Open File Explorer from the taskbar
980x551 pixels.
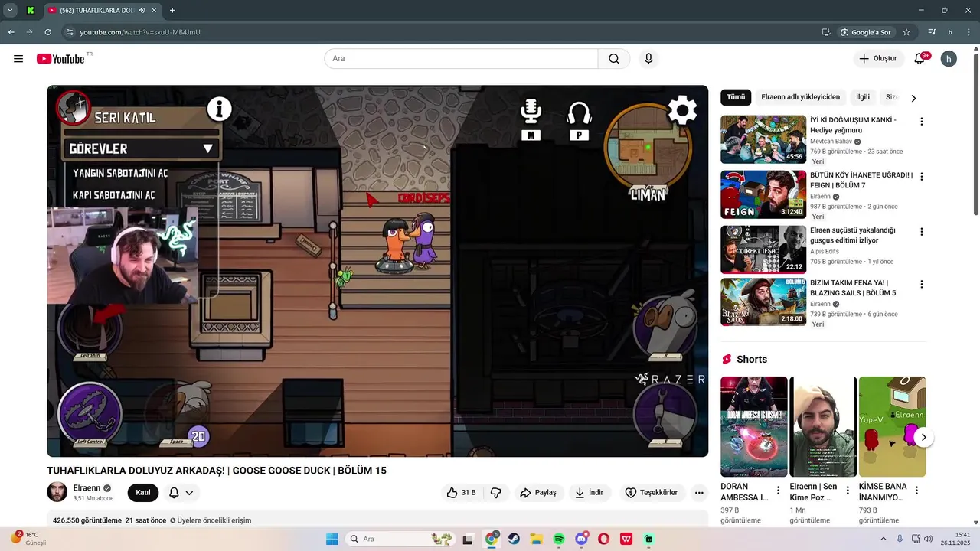(x=536, y=539)
